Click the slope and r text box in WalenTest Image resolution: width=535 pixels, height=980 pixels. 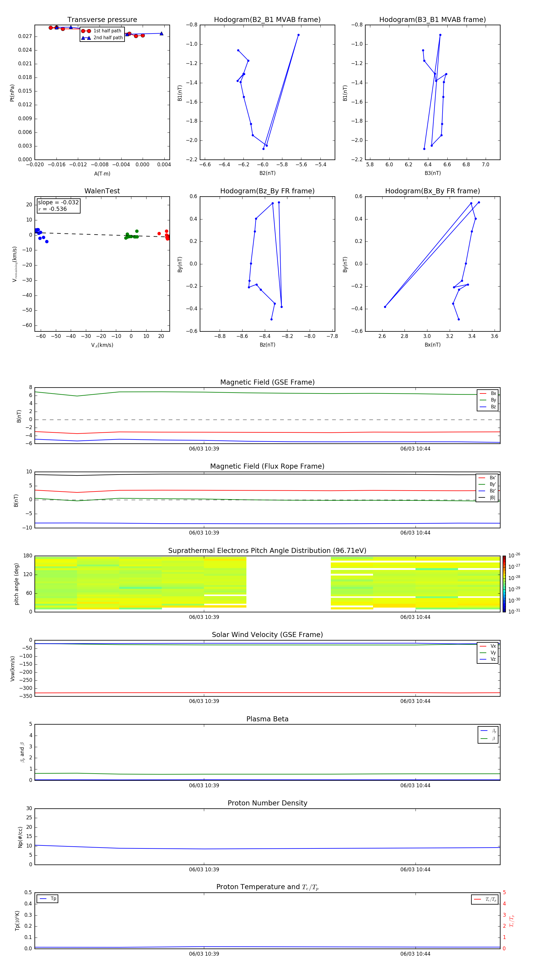click(58, 206)
